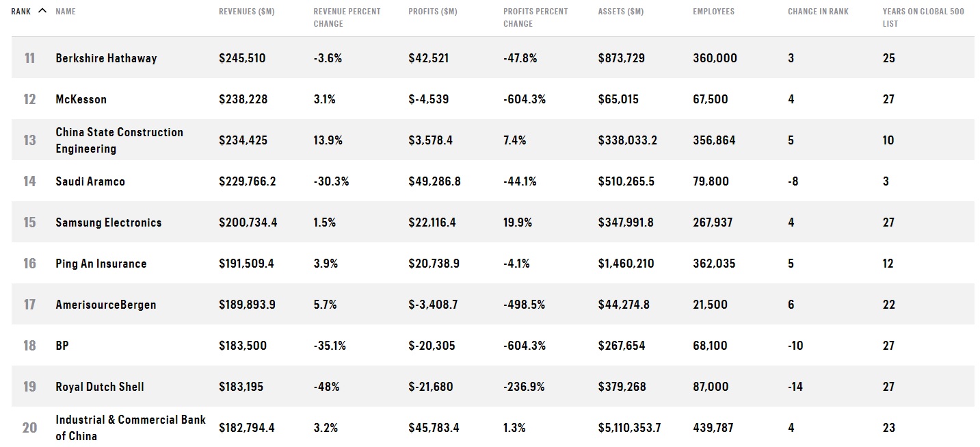Image resolution: width=980 pixels, height=447 pixels.
Task: Open the Royal Dutch Shell link
Action: [100, 387]
